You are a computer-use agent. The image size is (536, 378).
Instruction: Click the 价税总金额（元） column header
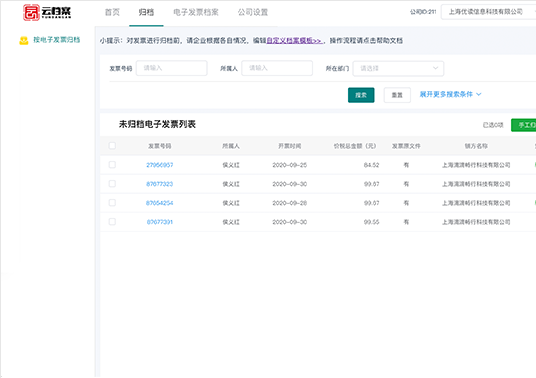pos(355,146)
